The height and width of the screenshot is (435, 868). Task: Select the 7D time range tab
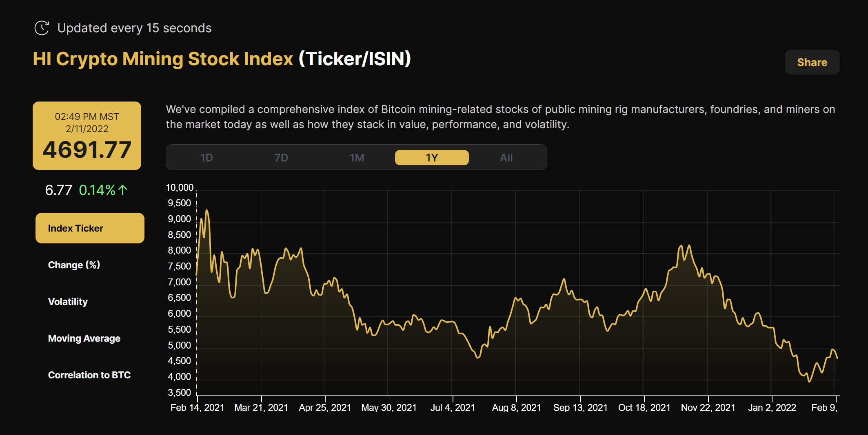point(282,157)
